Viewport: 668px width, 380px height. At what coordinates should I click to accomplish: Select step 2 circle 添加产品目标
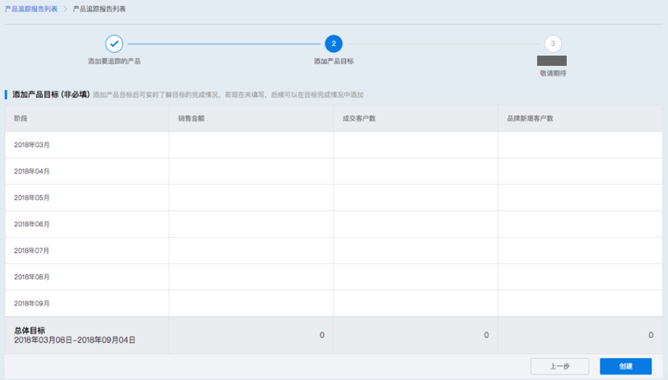[x=334, y=43]
